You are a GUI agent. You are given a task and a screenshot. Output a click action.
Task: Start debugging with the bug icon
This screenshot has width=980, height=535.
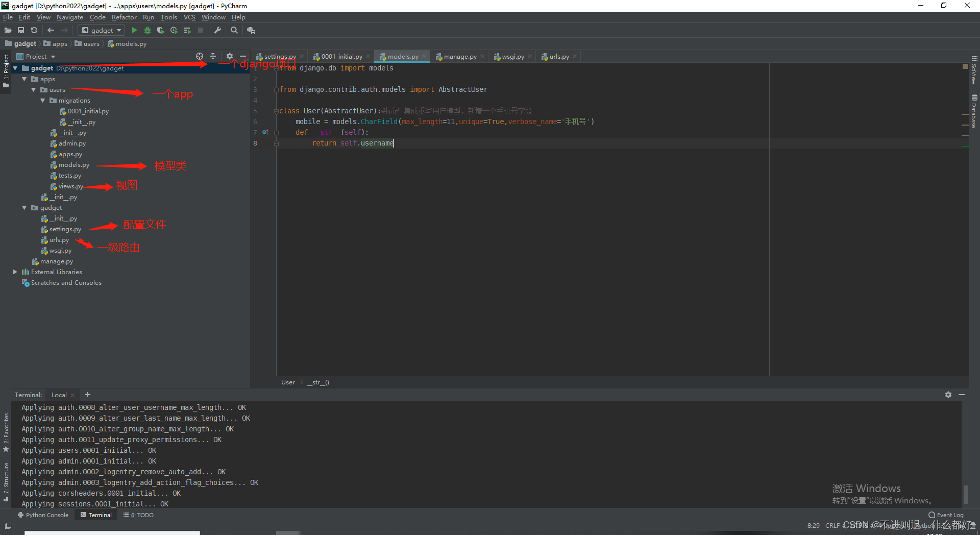[148, 31]
